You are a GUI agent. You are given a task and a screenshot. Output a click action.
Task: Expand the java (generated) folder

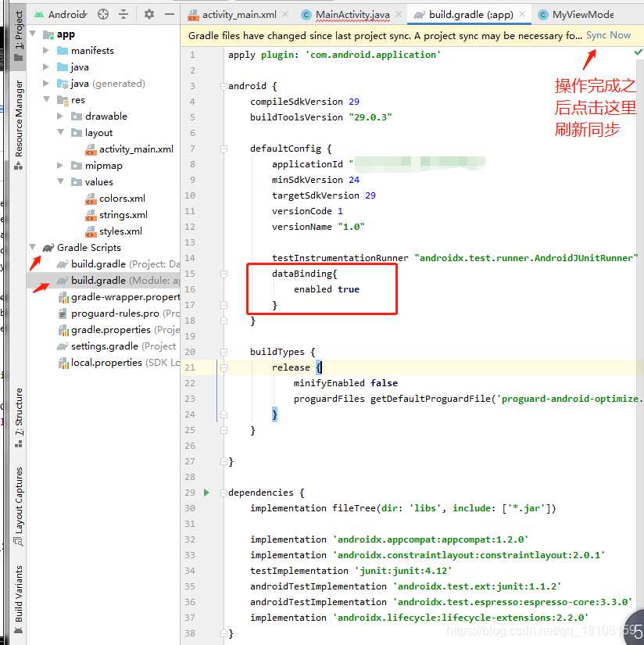pyautogui.click(x=46, y=83)
